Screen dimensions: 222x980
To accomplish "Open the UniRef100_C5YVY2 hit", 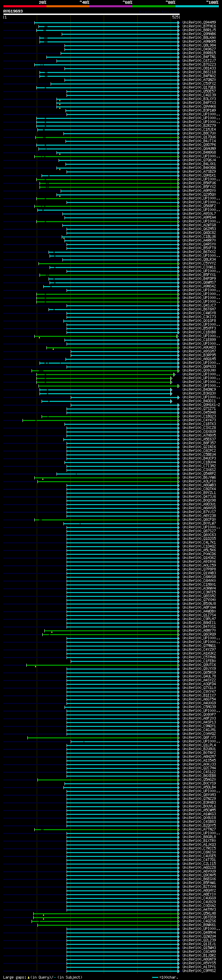I will click(199, 263).
